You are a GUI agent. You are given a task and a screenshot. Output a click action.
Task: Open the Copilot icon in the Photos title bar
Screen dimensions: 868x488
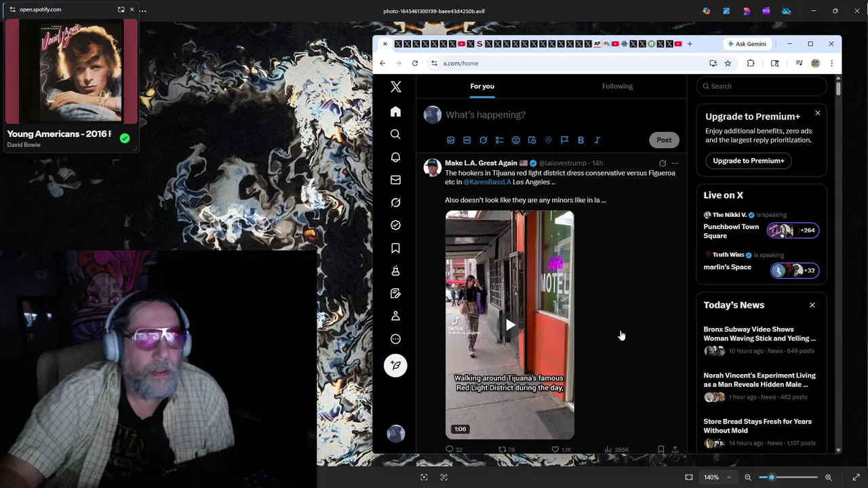[x=707, y=11]
